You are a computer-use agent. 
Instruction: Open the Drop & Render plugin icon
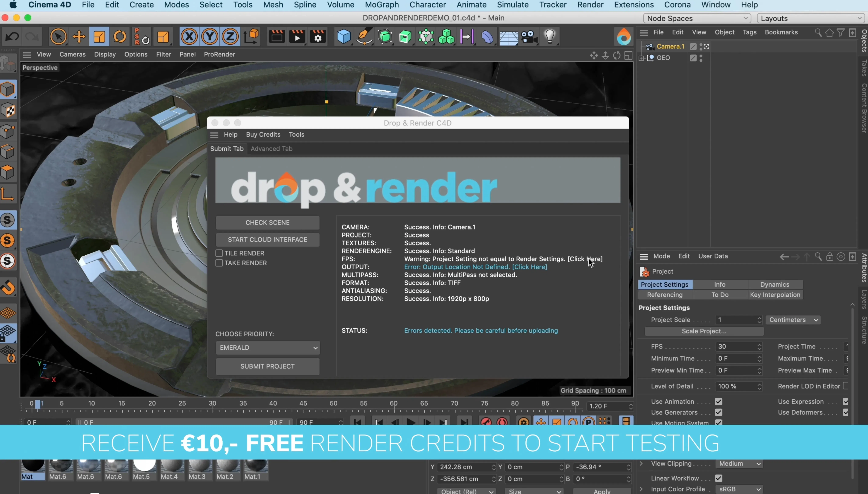pyautogui.click(x=624, y=36)
